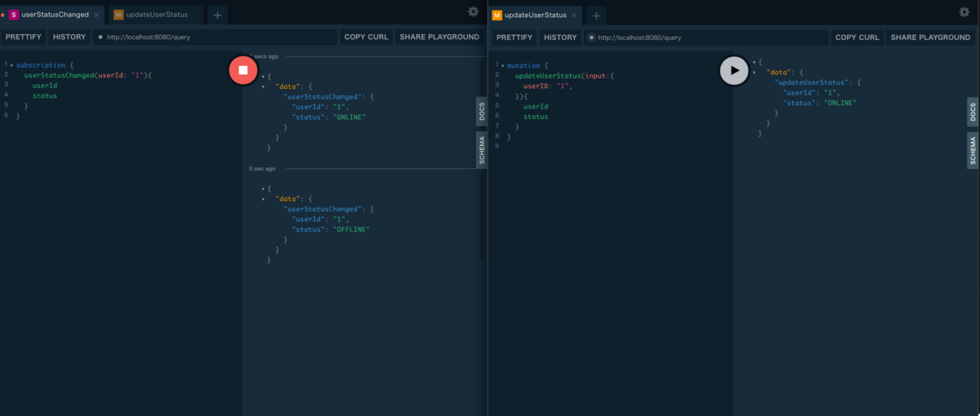Click the "userId" field on line 5 of the mutation

[536, 106]
